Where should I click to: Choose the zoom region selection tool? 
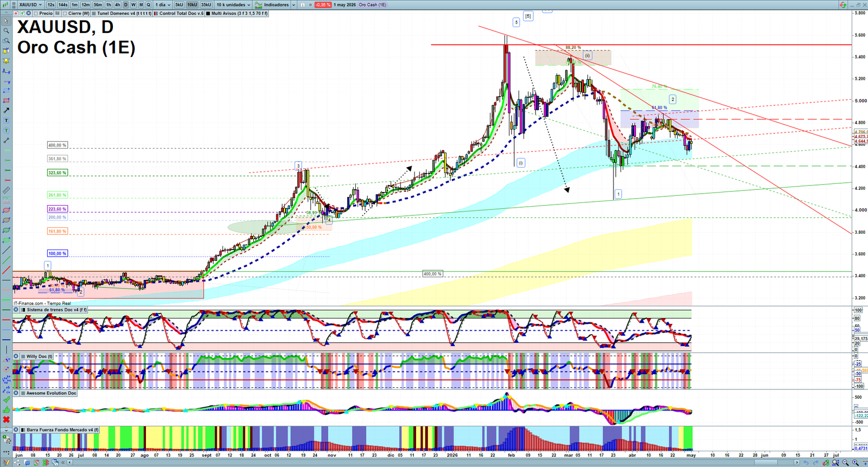[7, 40]
